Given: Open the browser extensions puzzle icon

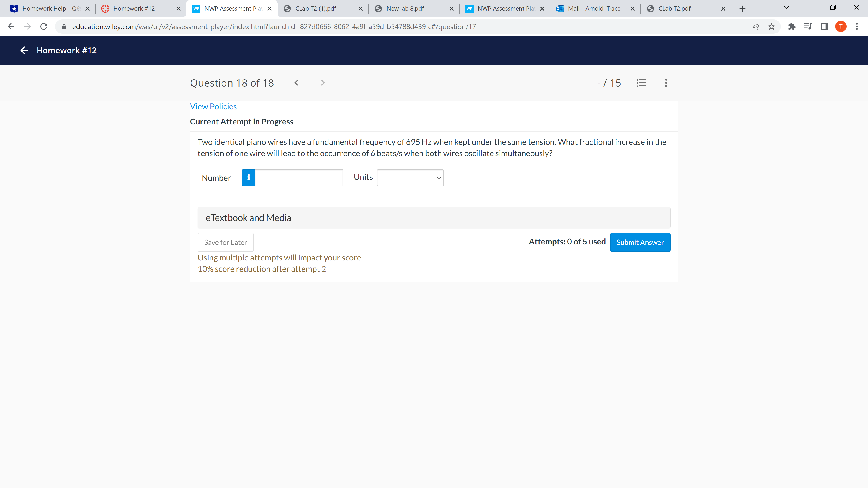Looking at the screenshot, I should [792, 27].
